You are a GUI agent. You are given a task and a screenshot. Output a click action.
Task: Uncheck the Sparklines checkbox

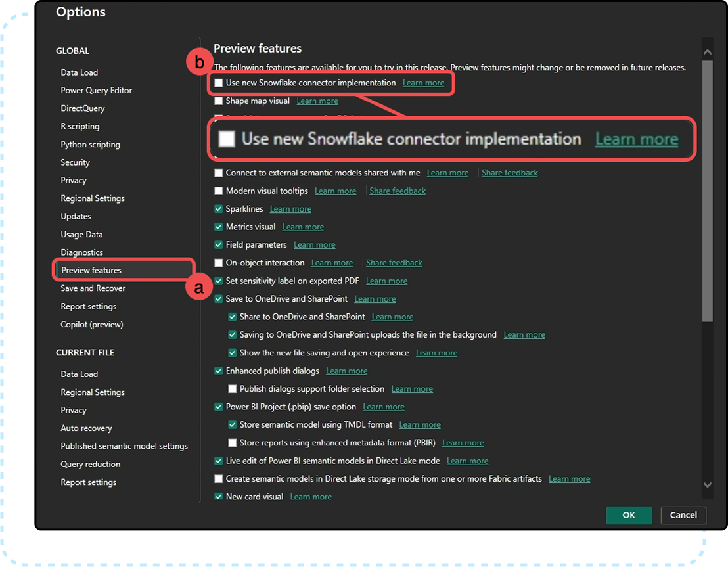pyautogui.click(x=218, y=209)
